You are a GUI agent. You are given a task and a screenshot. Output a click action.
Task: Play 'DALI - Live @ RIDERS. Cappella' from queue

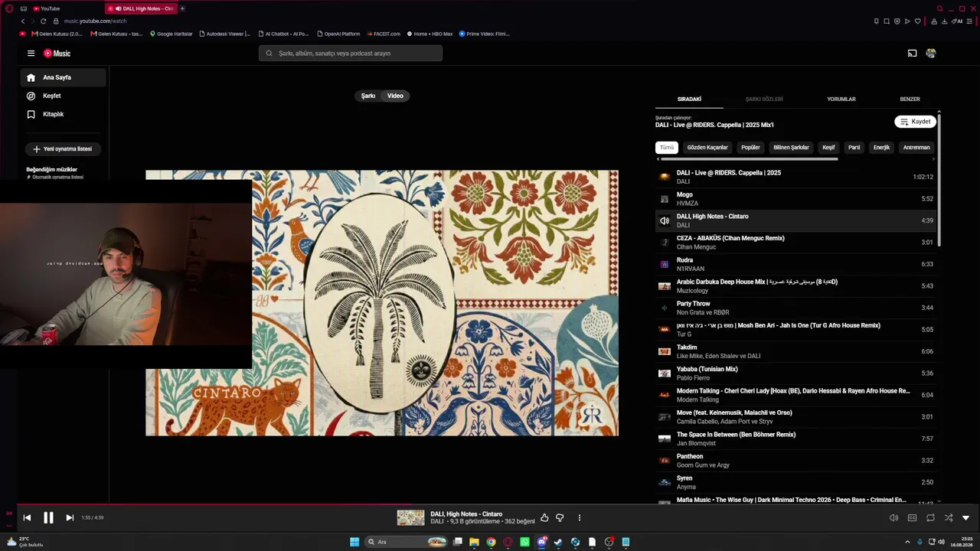796,177
